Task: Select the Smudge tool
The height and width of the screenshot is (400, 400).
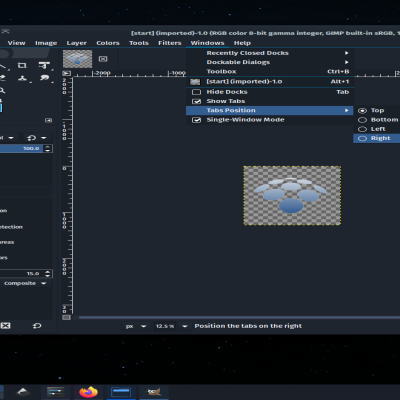Action: (x=44, y=78)
